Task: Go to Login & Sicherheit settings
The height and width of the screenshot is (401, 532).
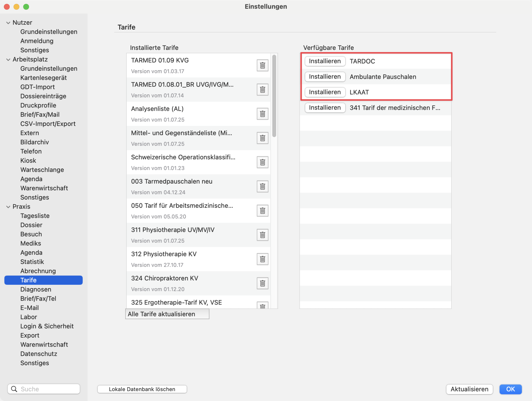Action: (47, 326)
